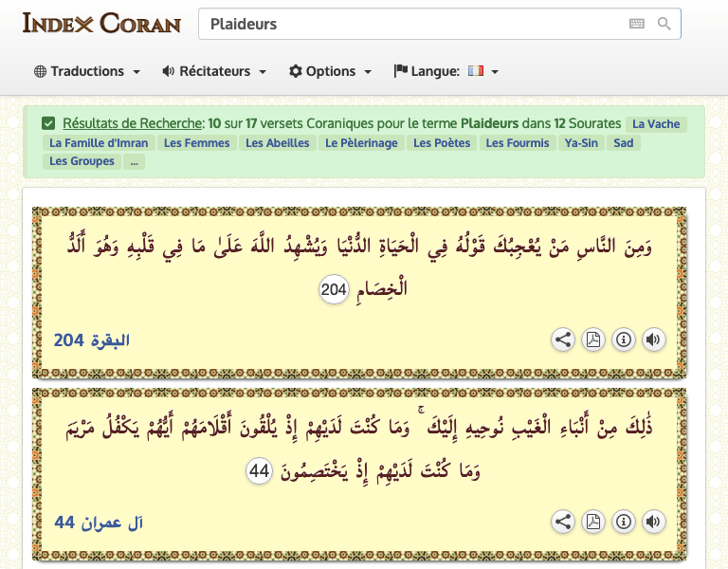Export verse Al-Imran 44 as PDF

click(593, 521)
